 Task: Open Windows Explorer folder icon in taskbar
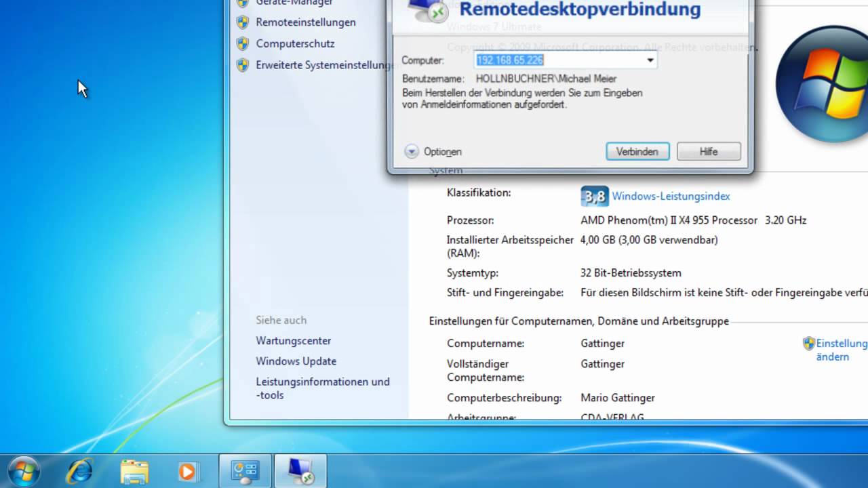pos(134,471)
